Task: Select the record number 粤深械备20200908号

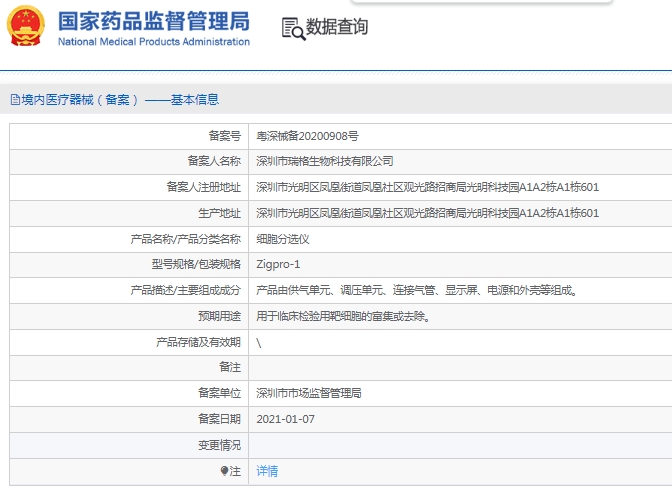Action: tap(307, 136)
